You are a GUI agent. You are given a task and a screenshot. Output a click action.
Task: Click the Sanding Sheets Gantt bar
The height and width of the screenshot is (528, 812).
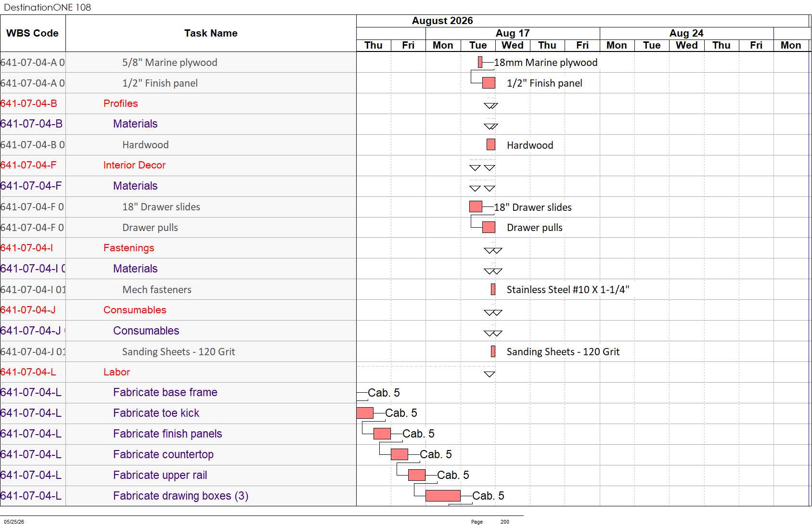(x=493, y=351)
